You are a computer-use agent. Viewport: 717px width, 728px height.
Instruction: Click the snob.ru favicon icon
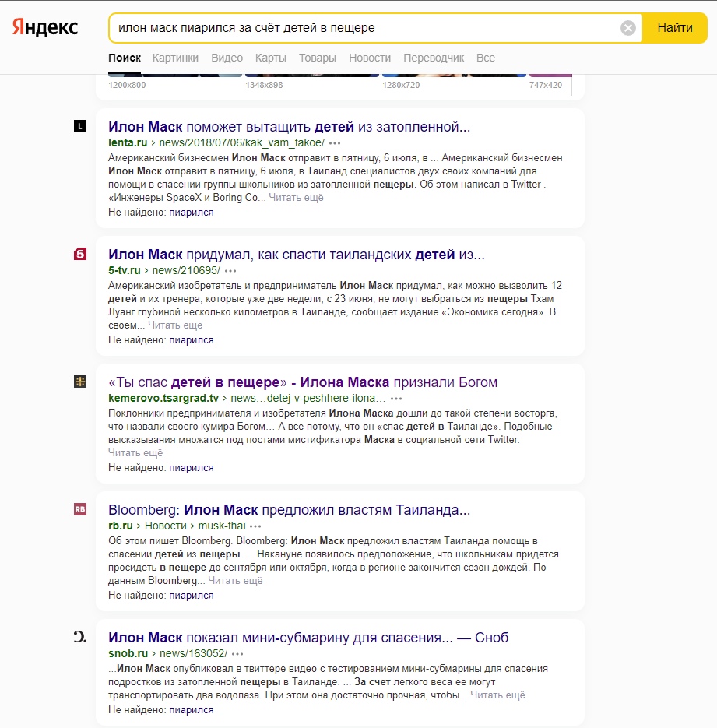point(80,637)
